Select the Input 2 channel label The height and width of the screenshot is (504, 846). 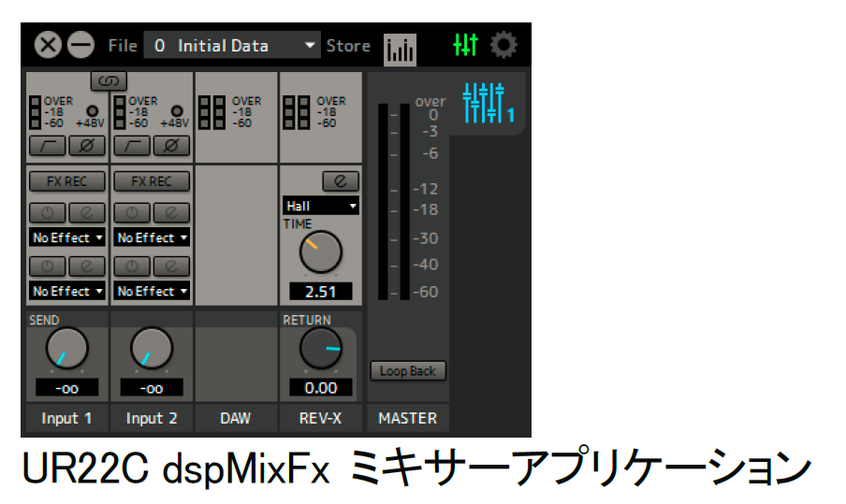152,418
